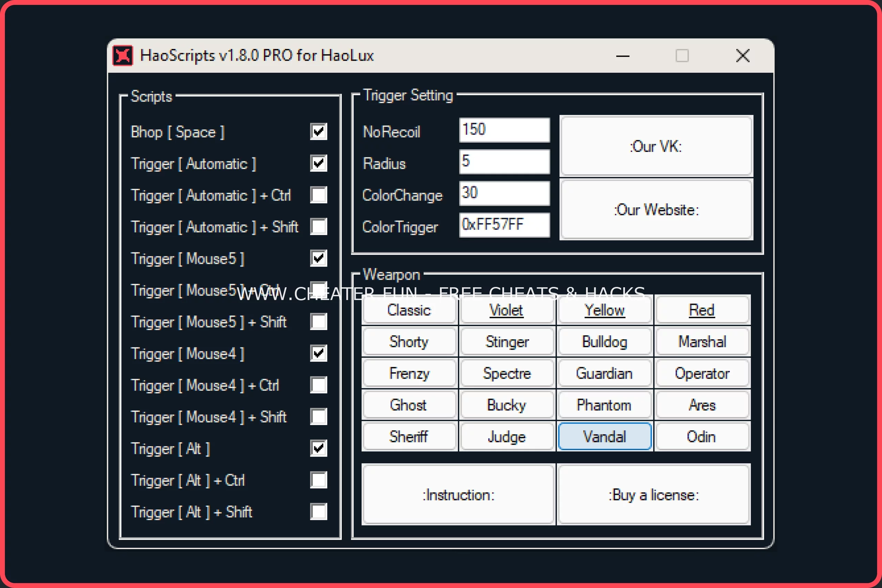Click the NoRecoil label text

(391, 132)
